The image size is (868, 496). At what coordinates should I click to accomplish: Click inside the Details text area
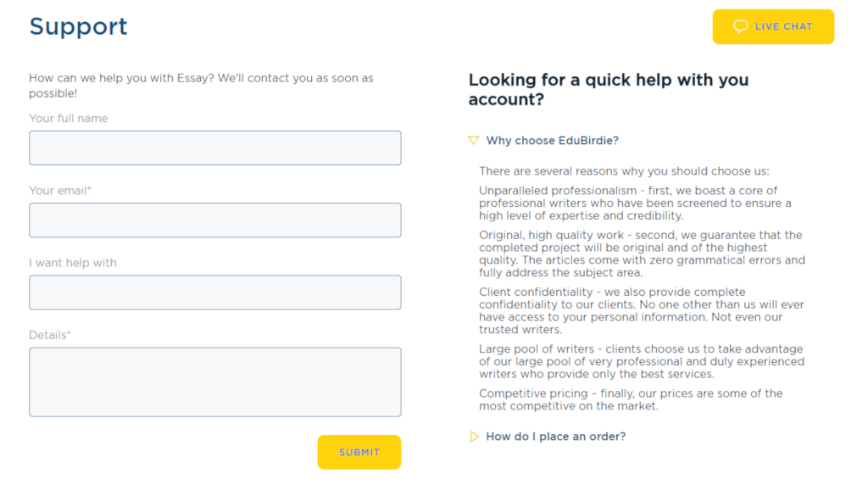tap(215, 382)
